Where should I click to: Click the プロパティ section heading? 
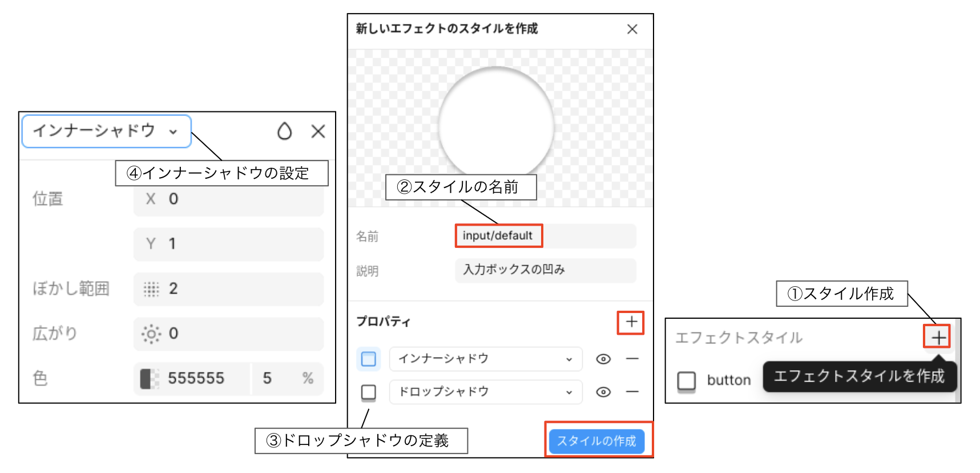[x=383, y=322]
